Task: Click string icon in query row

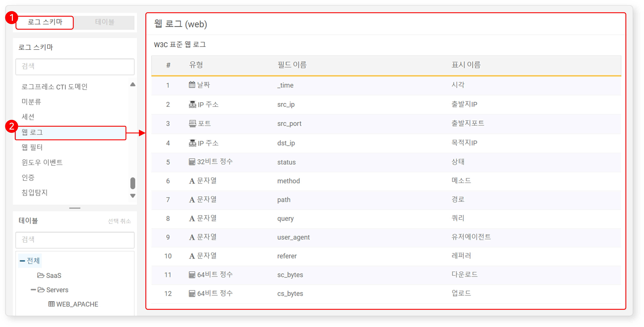Action: click(192, 218)
